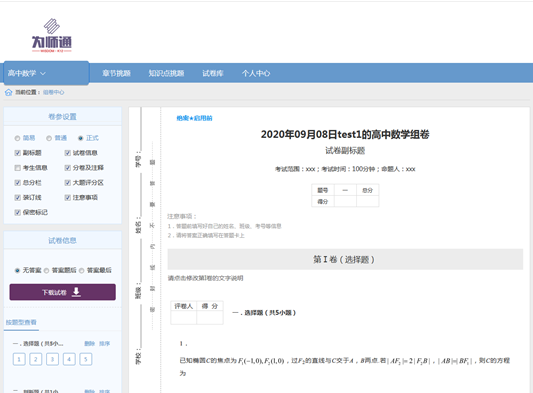
Task: Jump to question box 3
Action: coord(52,359)
